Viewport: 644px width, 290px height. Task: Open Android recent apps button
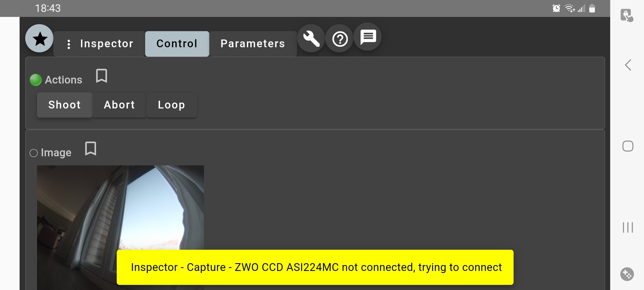628,227
